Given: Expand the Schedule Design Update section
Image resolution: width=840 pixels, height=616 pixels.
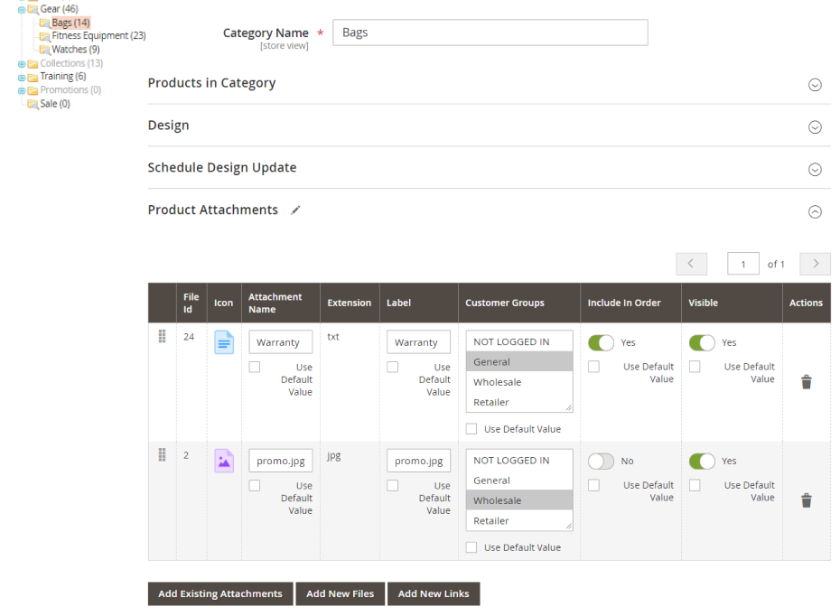Looking at the screenshot, I should pyautogui.click(x=814, y=169).
